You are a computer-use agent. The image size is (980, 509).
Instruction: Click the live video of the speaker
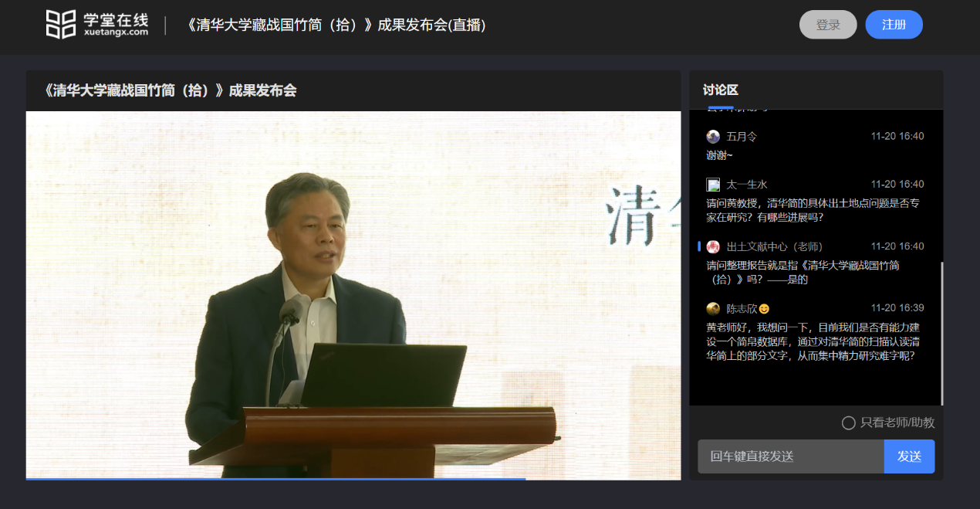click(x=353, y=294)
